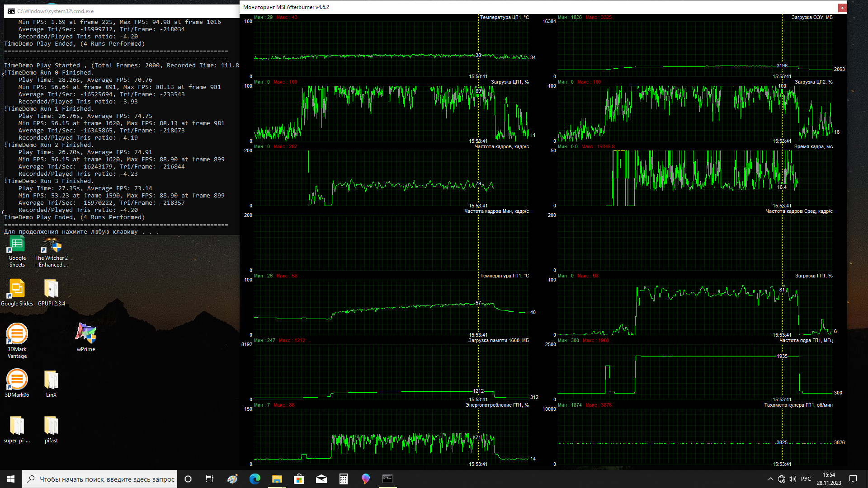The image size is (868, 488).
Task: Open the Task View button
Action: [x=210, y=479]
